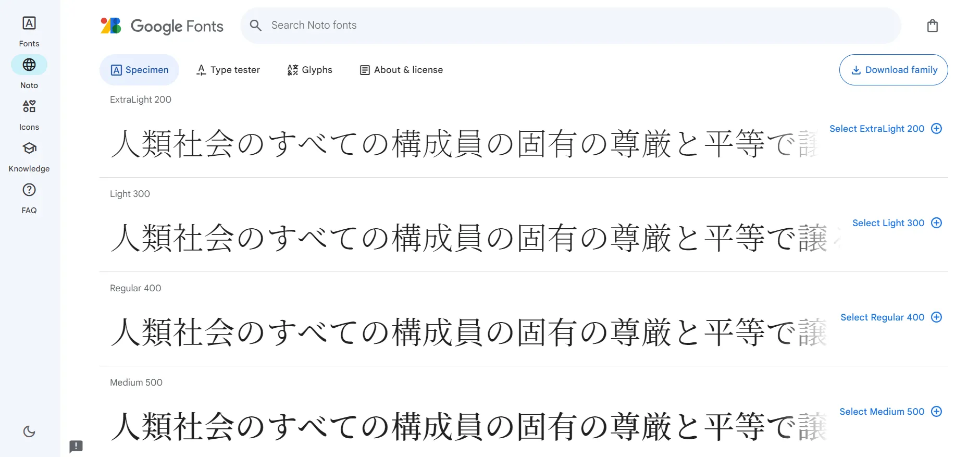Click the ExtraLight 200 sample text
Screen dimensions: 980x457
[x=464, y=144]
